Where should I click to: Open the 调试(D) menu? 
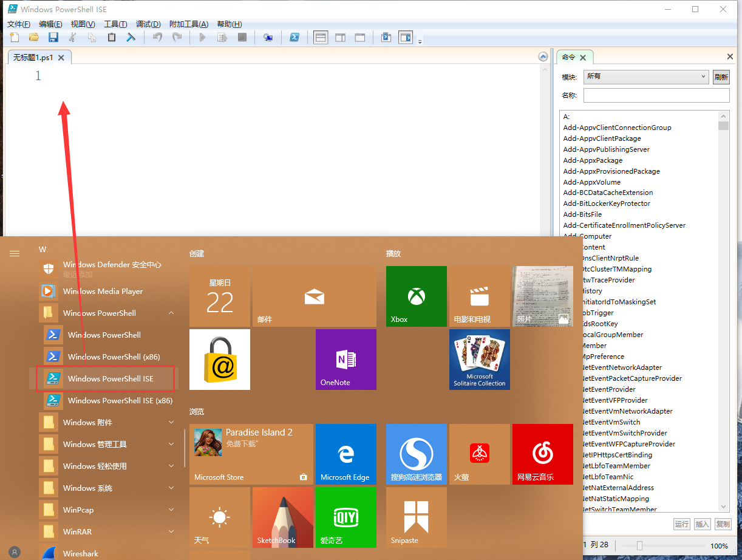(148, 24)
